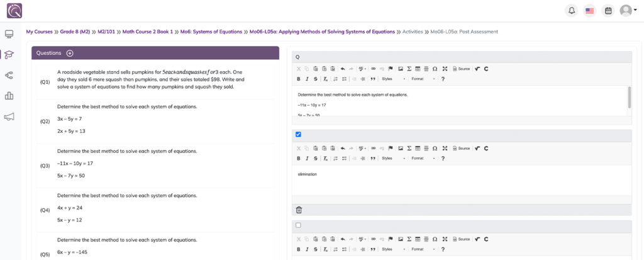Image resolution: width=644 pixels, height=260 pixels.
Task: Open the question editor help question mark
Action: coord(443,79)
